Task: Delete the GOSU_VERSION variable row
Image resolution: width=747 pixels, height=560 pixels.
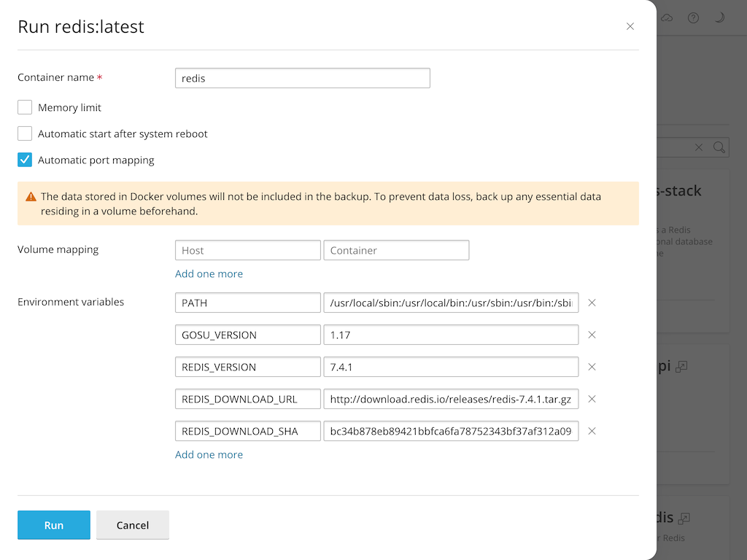Action: (592, 335)
